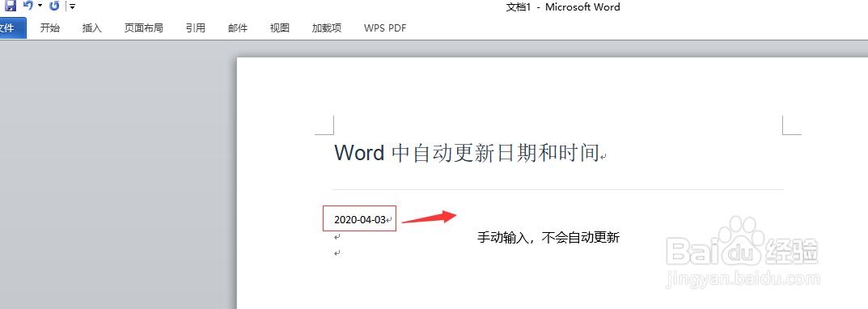Switch to the 开始 ribbon tab
The height and width of the screenshot is (309, 868).
[x=50, y=28]
